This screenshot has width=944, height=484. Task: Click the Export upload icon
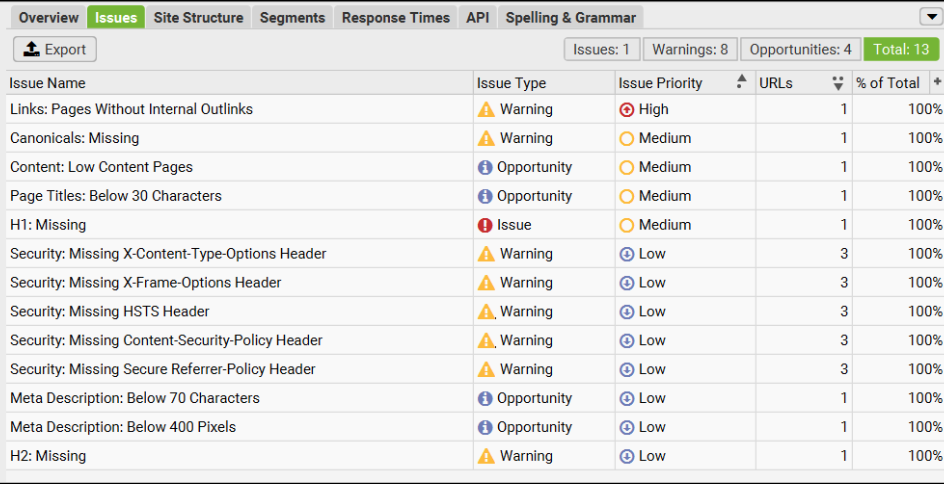(32, 50)
